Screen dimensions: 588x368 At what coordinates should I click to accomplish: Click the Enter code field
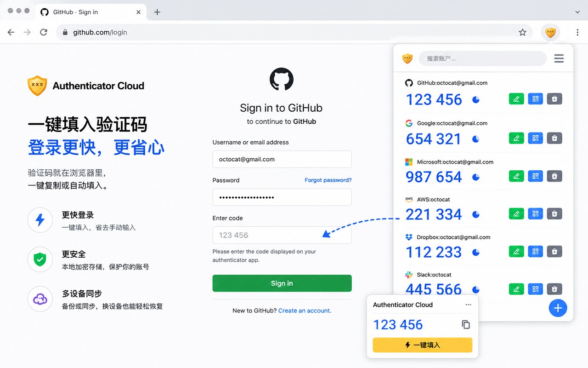coord(282,235)
